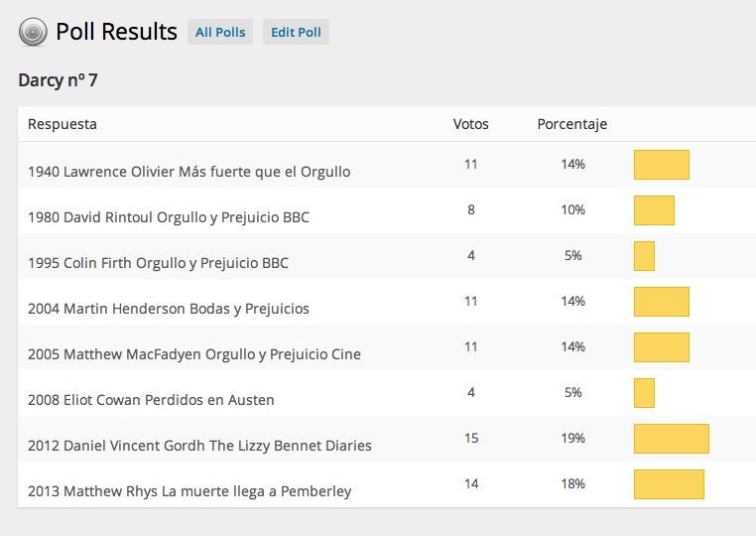Select the 2008 Eliot Cowan answer row
This screenshot has width=756, height=536.
(151, 399)
